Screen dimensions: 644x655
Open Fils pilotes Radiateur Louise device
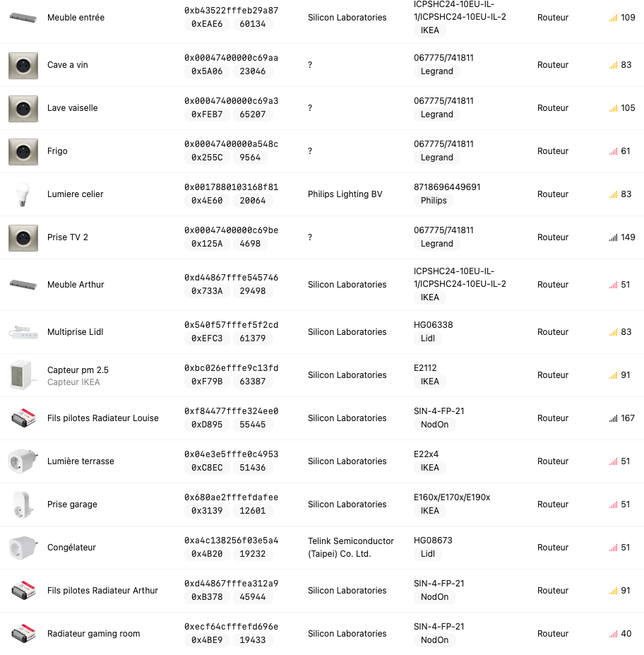pos(102,418)
